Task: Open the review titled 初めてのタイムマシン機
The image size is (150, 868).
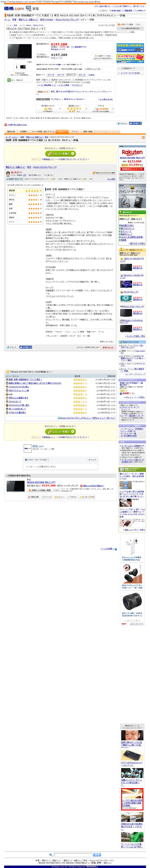Action: tap(18, 391)
